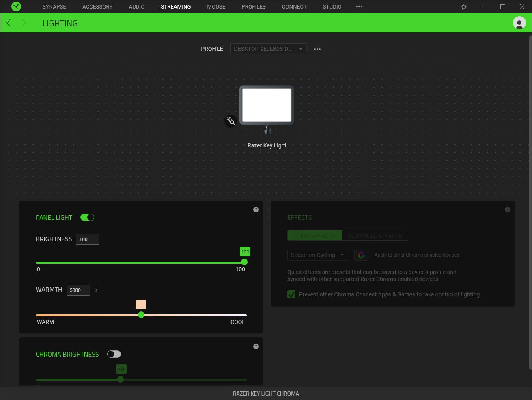Screen dimensions: 532x400
Task: Uncheck Prevent other Chroma Connect Apps checkbox
Action: pos(291,294)
